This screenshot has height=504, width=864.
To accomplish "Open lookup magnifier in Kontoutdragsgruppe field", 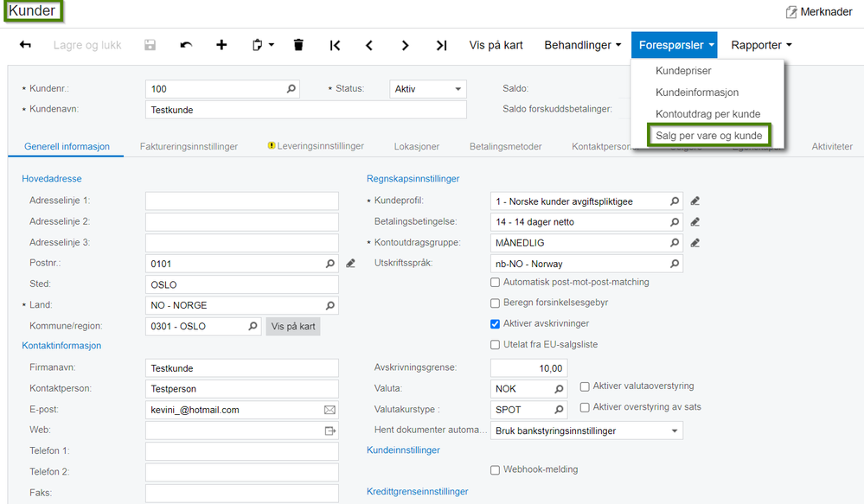I will click(x=675, y=243).
